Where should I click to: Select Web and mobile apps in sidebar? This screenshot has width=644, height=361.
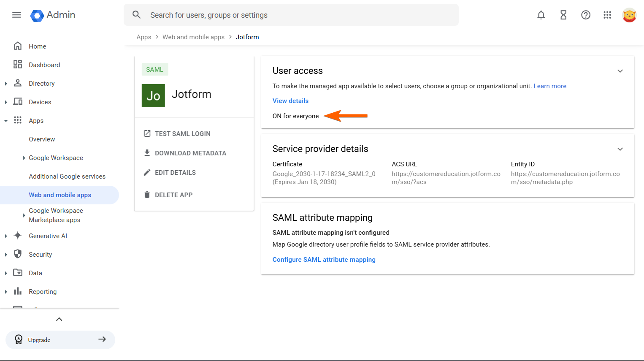(60, 195)
